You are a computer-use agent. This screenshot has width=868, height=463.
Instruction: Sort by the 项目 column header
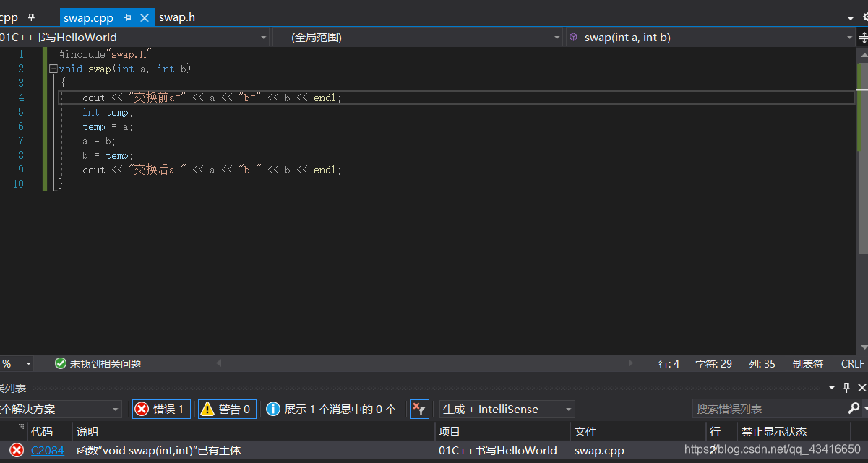[x=450, y=431]
